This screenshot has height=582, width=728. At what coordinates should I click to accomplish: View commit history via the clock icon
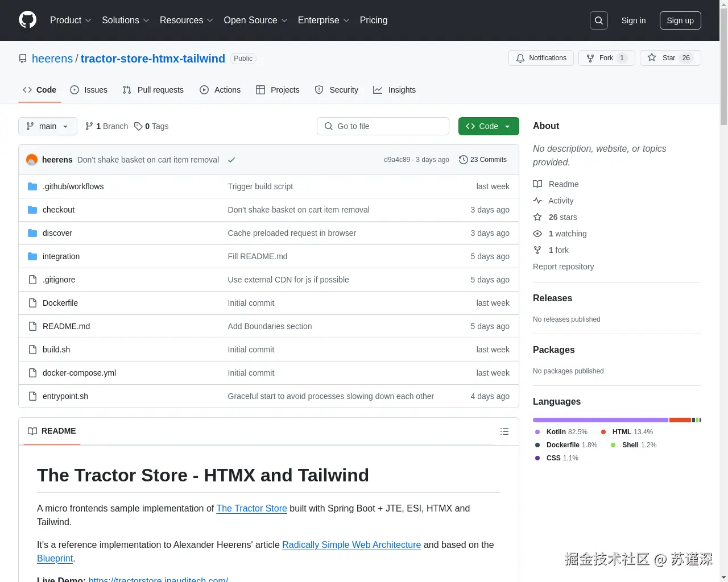462,160
